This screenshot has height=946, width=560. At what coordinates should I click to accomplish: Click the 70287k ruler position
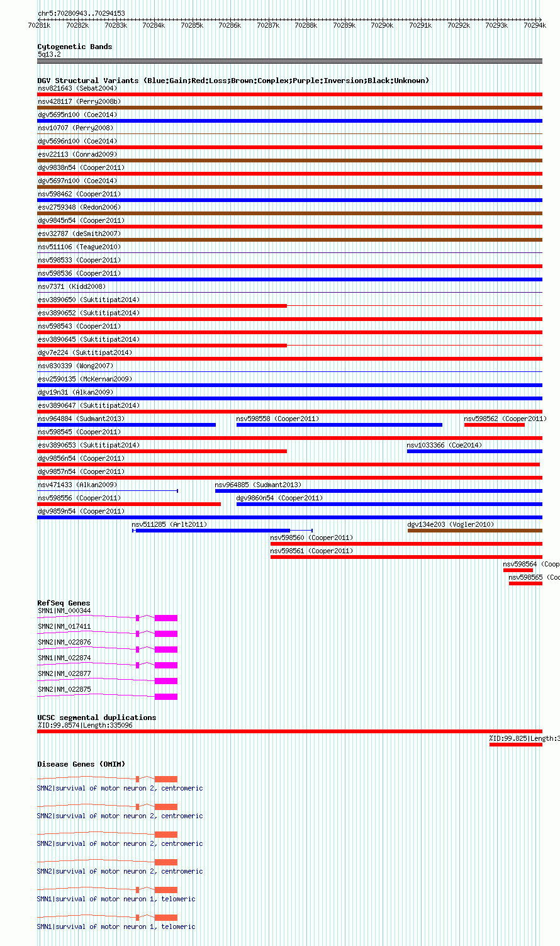pyautogui.click(x=268, y=25)
